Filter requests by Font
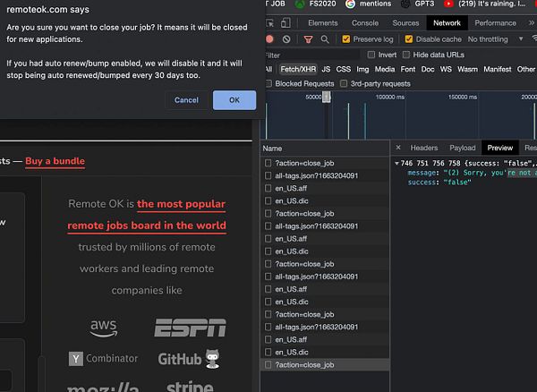This screenshot has width=537, height=392. (408, 69)
